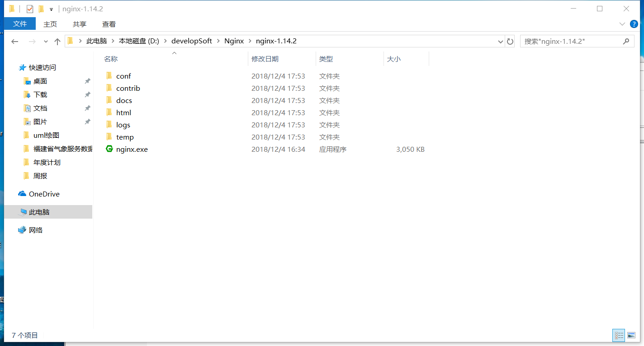Select the temp folder icon

click(x=109, y=136)
